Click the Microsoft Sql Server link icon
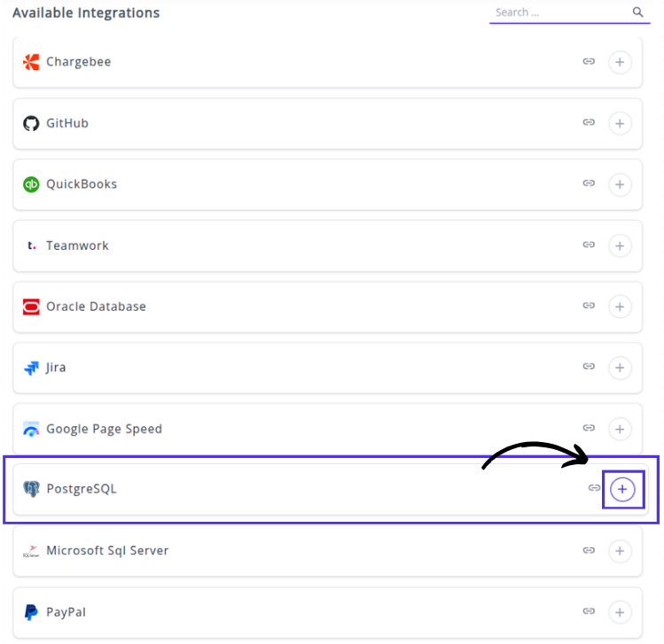Image resolution: width=664 pixels, height=644 pixels. (589, 551)
